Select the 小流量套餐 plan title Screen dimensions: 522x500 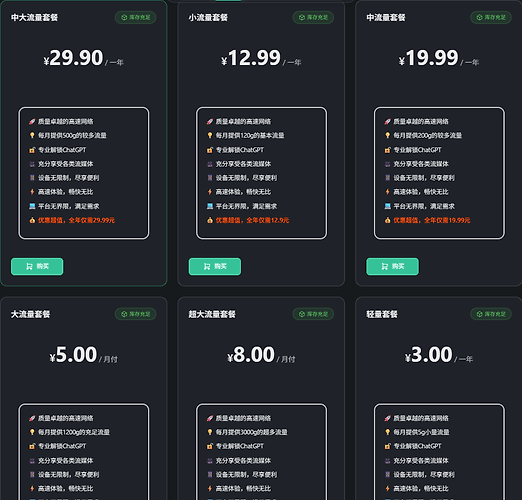click(x=208, y=17)
